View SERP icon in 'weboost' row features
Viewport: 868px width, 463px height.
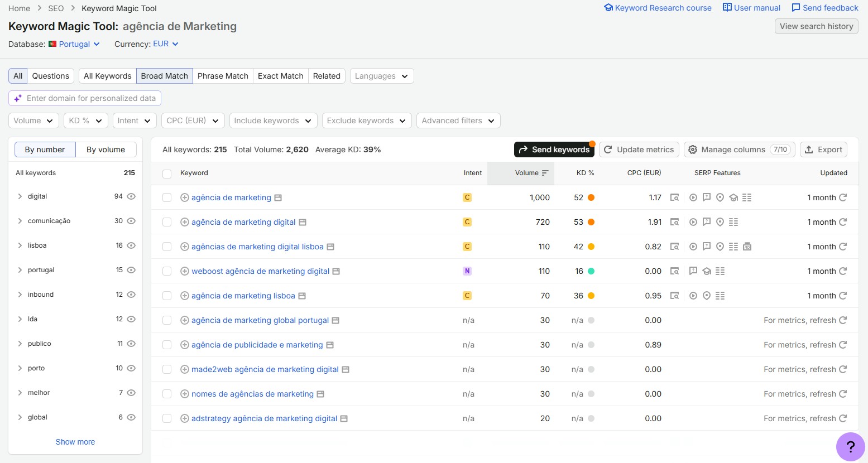[675, 271]
